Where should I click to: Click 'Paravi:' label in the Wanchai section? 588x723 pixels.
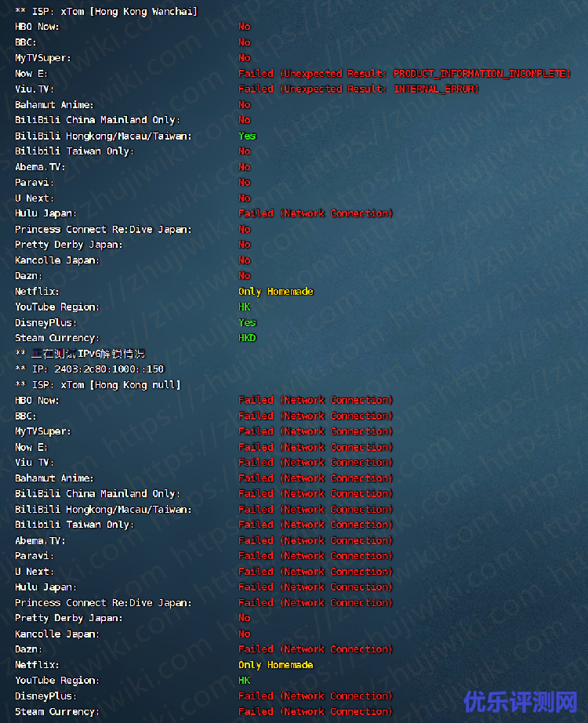point(34,183)
